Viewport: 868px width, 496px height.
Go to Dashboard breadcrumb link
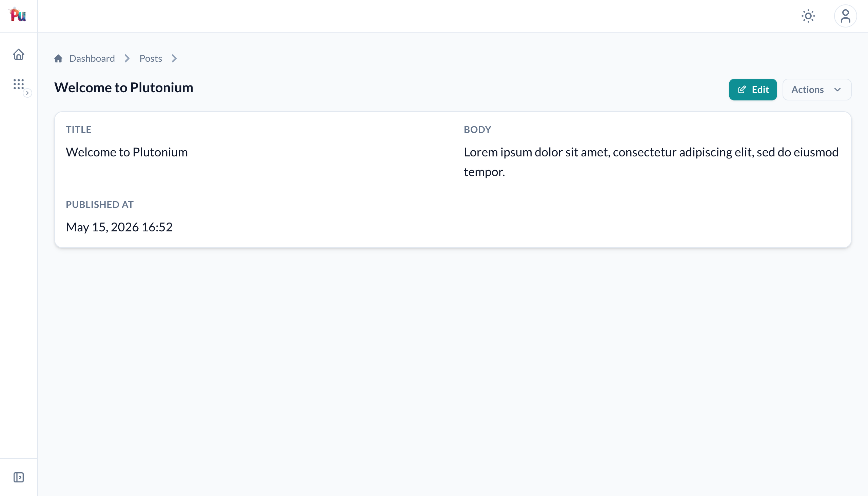click(92, 59)
